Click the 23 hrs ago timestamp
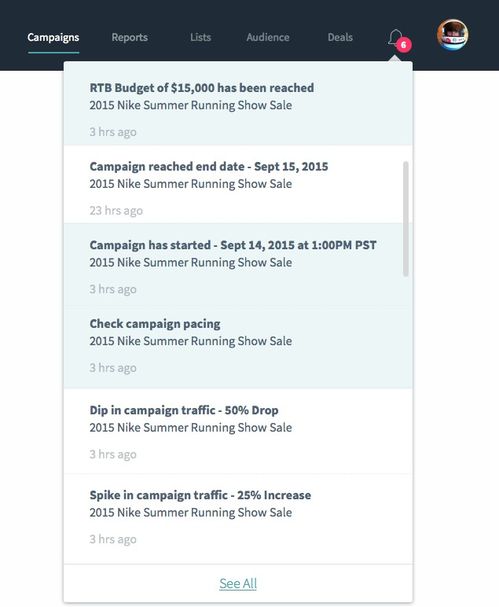Image resolution: width=499 pixels, height=607 pixels. [116, 211]
